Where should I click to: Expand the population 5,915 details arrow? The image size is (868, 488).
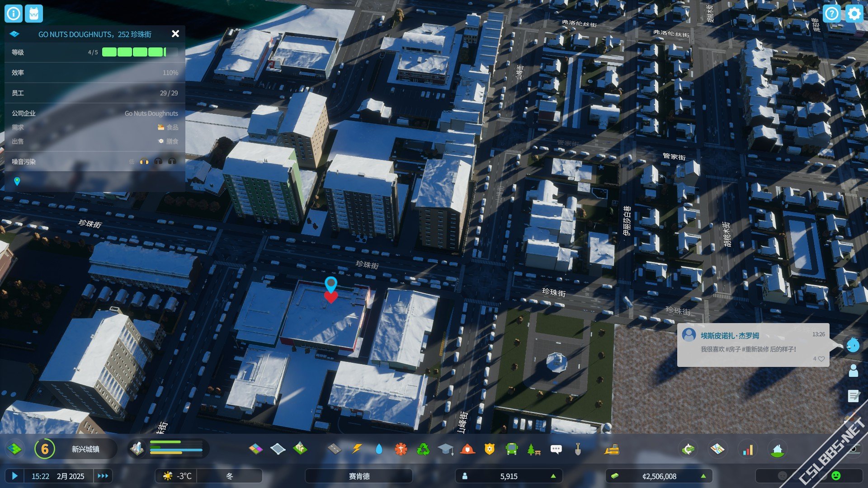coord(553,476)
